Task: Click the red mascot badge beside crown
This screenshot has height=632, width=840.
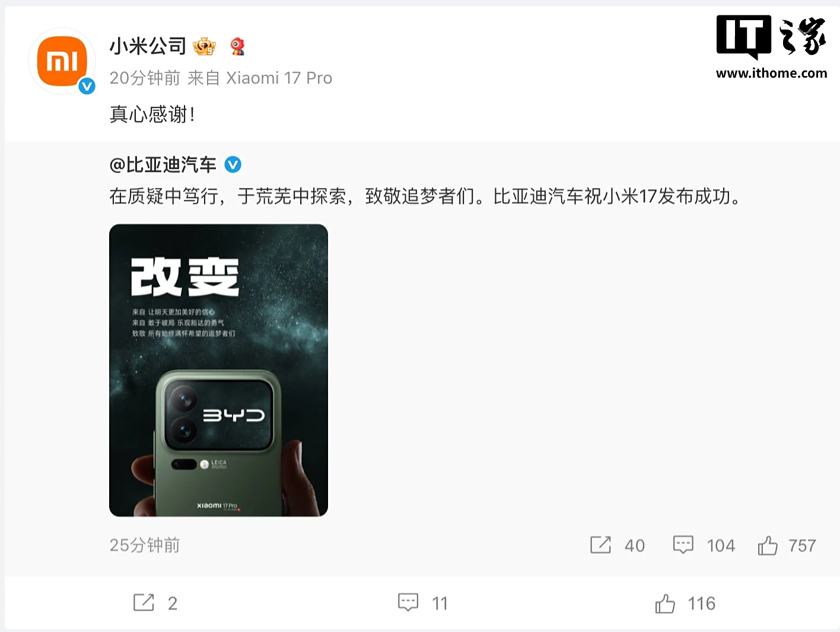Action: pyautogui.click(x=238, y=46)
